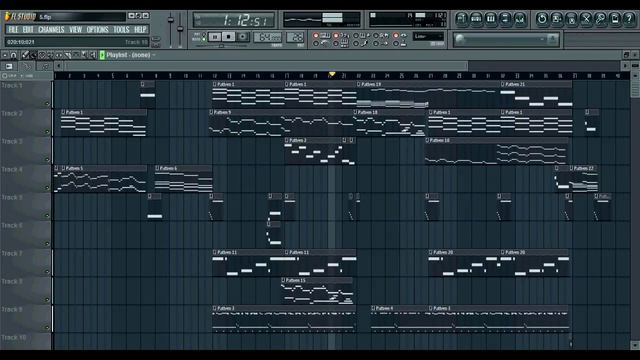Select the Slip tool in playlist toolbar

(x=59, y=55)
